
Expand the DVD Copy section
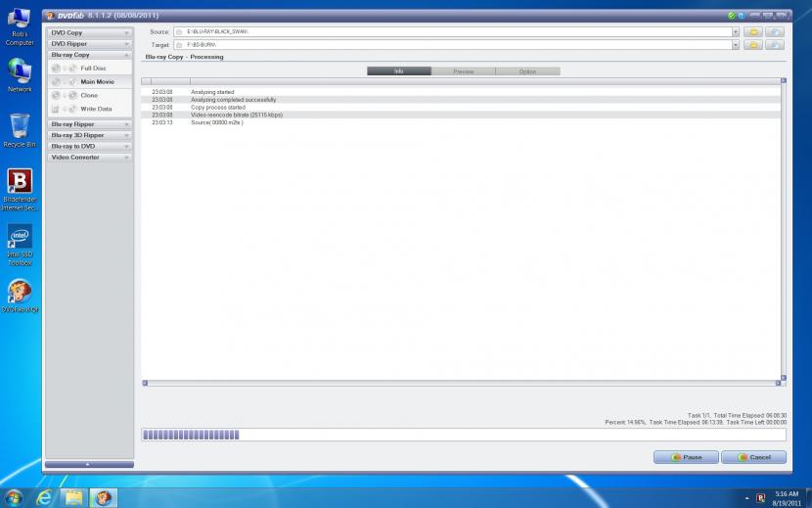coord(90,32)
